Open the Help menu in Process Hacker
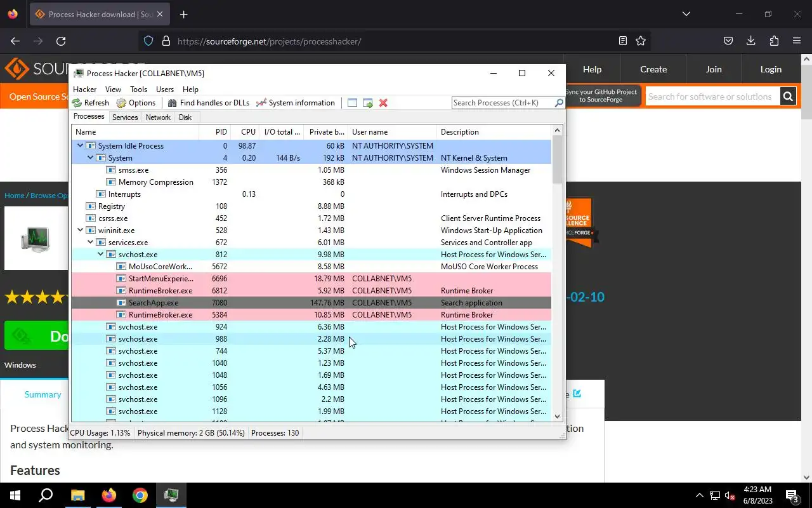Image resolution: width=812 pixels, height=508 pixels. pyautogui.click(x=190, y=90)
